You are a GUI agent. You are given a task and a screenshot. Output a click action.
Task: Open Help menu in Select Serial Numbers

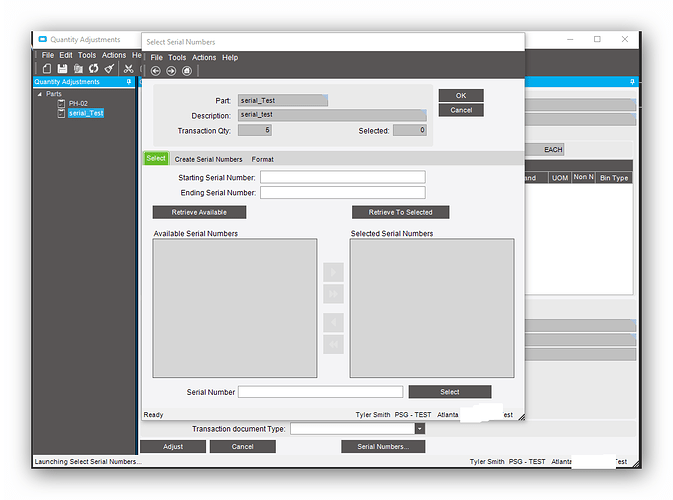tap(230, 58)
